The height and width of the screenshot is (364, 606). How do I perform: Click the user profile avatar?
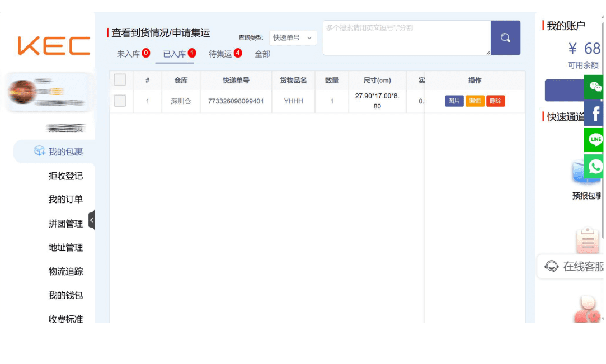[22, 93]
